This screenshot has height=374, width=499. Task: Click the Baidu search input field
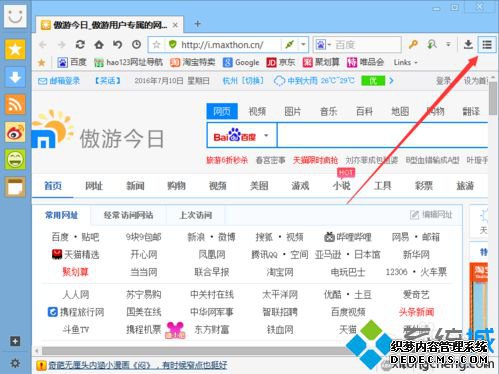tap(382, 135)
